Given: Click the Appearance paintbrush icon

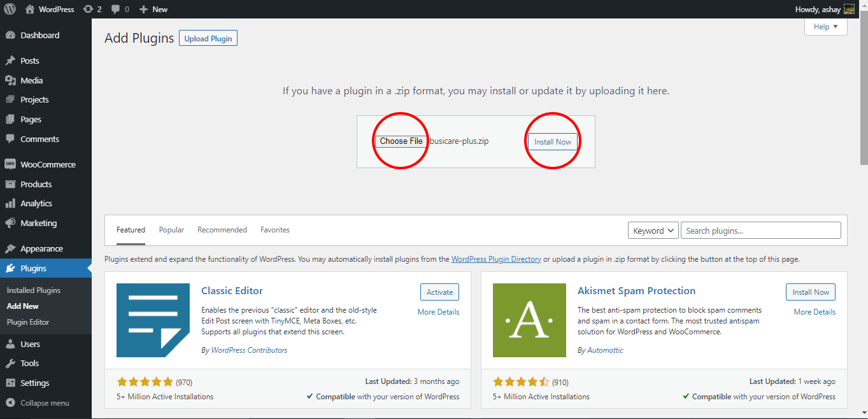Looking at the screenshot, I should [x=10, y=249].
